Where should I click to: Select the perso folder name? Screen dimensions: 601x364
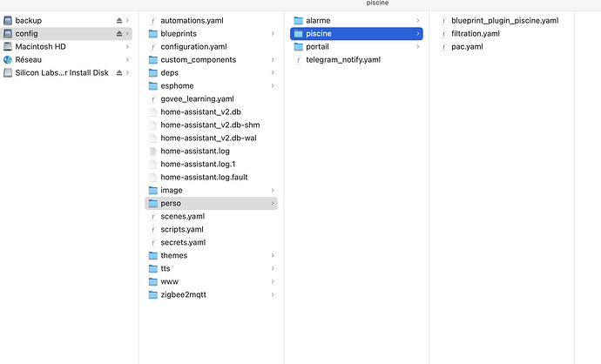[171, 204]
